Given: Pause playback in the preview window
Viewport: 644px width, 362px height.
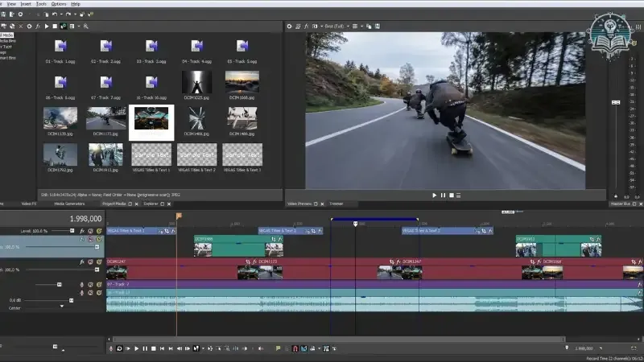Looking at the screenshot, I should point(443,195).
